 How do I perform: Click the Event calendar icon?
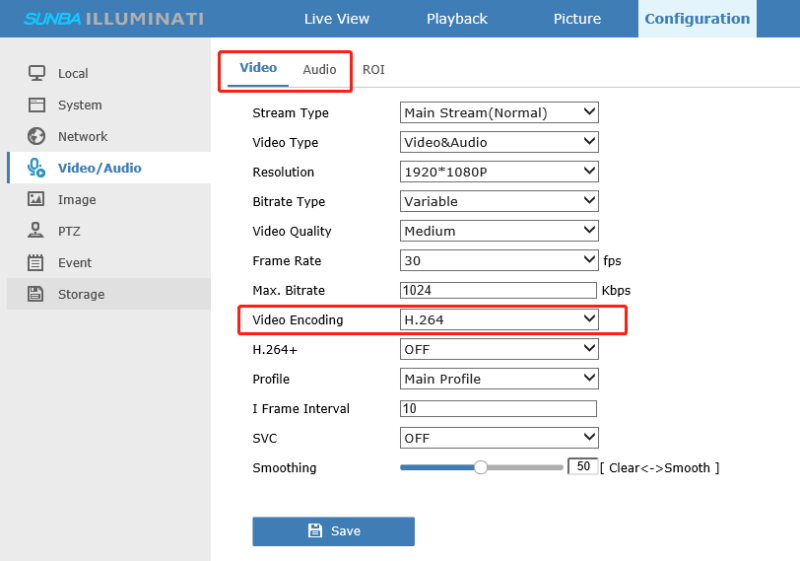[37, 263]
